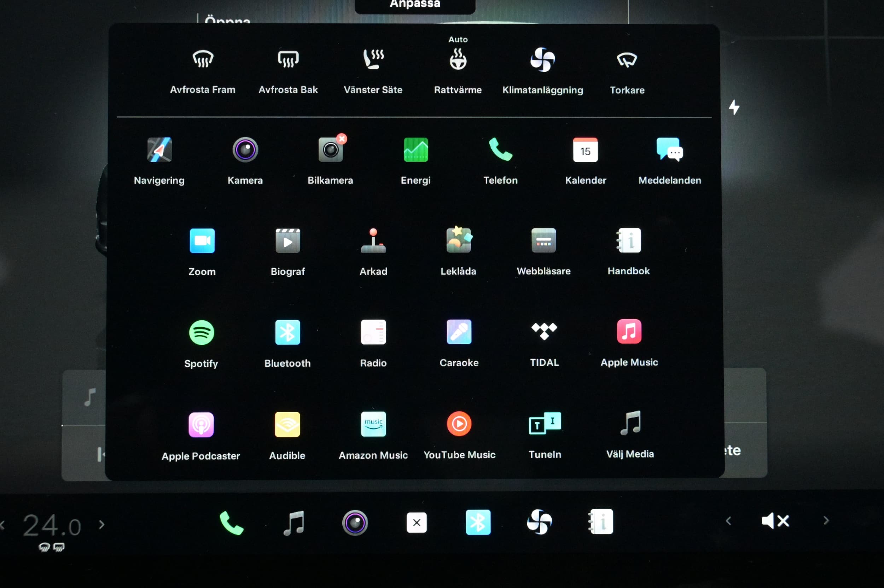
Task: Tap camera icon in bottom dock
Action: [355, 522]
